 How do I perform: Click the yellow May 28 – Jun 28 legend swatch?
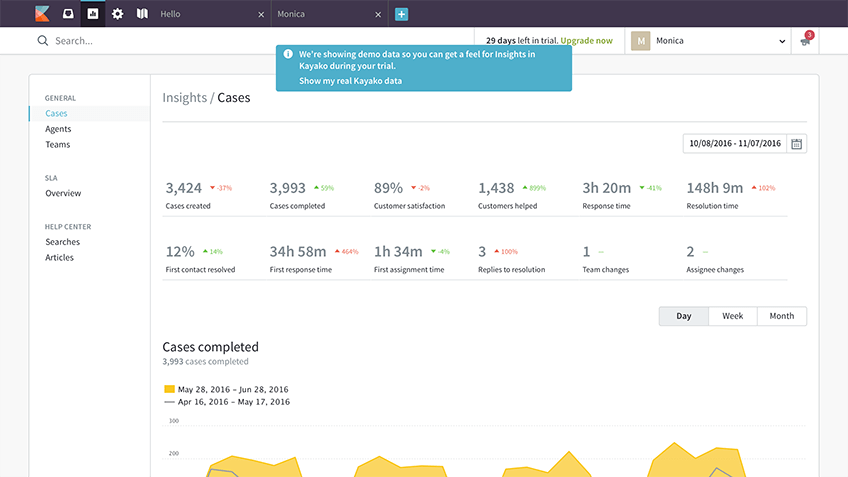pyautogui.click(x=169, y=389)
